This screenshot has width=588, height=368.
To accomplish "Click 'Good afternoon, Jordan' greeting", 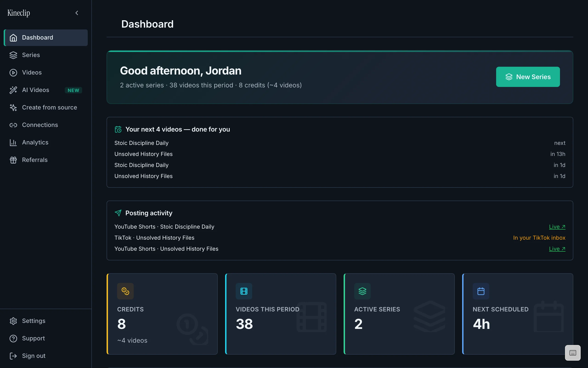I will tap(181, 71).
